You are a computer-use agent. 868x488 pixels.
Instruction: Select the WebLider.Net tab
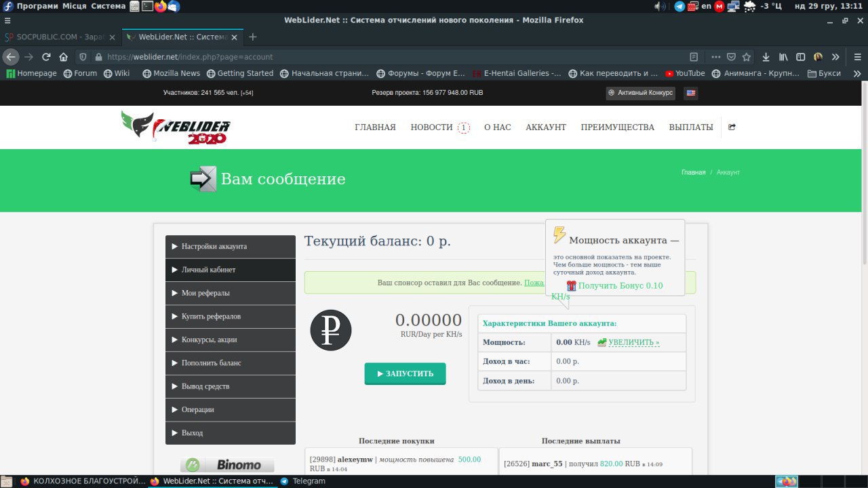pos(183,37)
